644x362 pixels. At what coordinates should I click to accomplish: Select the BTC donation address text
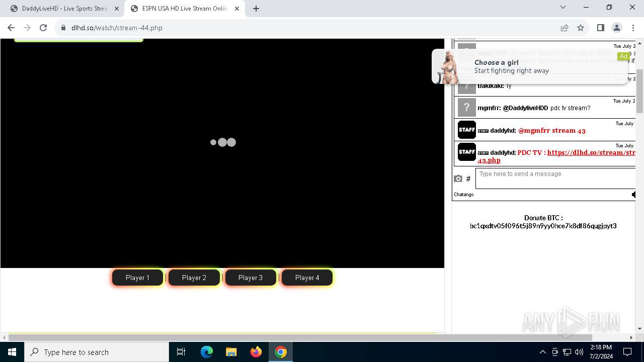(543, 226)
